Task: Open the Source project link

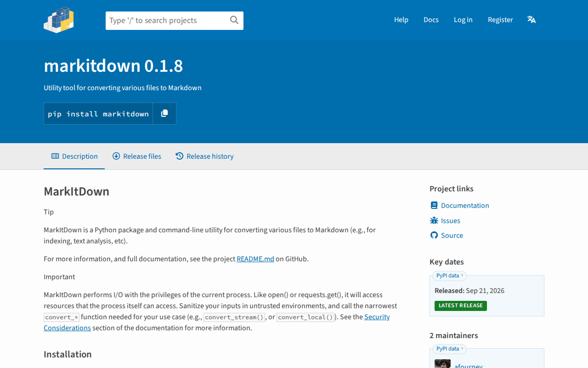Action: point(452,236)
